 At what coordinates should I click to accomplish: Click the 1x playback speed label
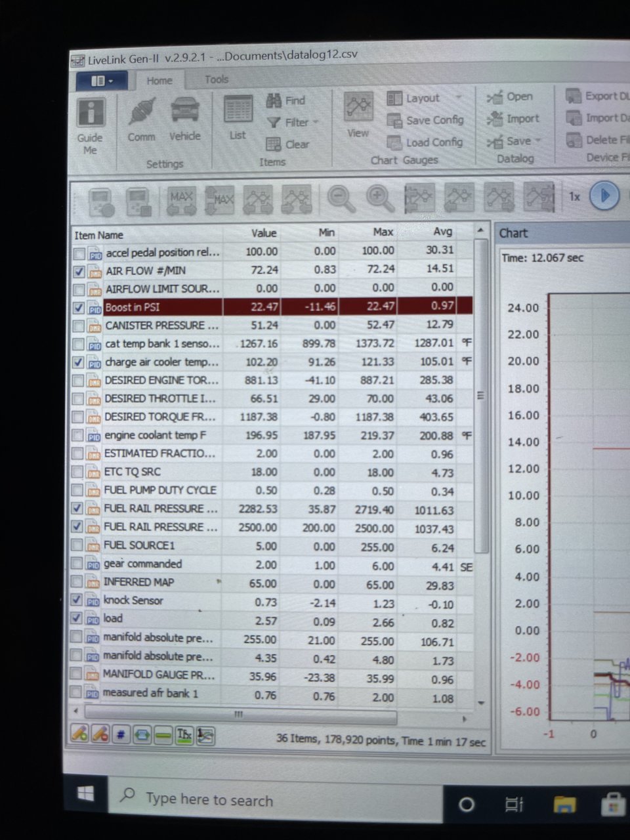574,196
